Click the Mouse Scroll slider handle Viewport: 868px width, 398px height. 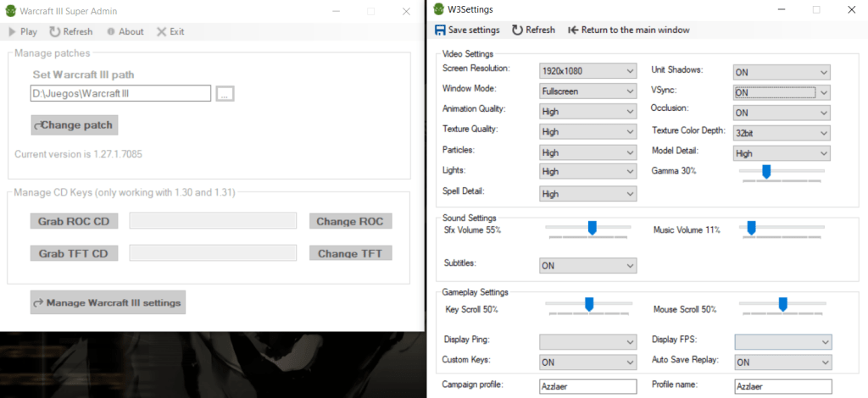click(782, 304)
